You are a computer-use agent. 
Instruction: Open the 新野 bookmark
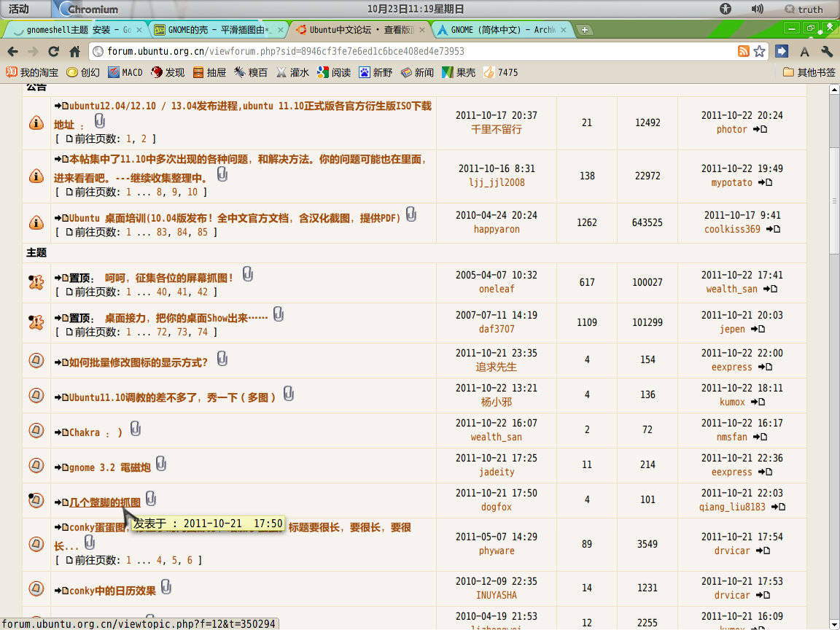click(376, 72)
